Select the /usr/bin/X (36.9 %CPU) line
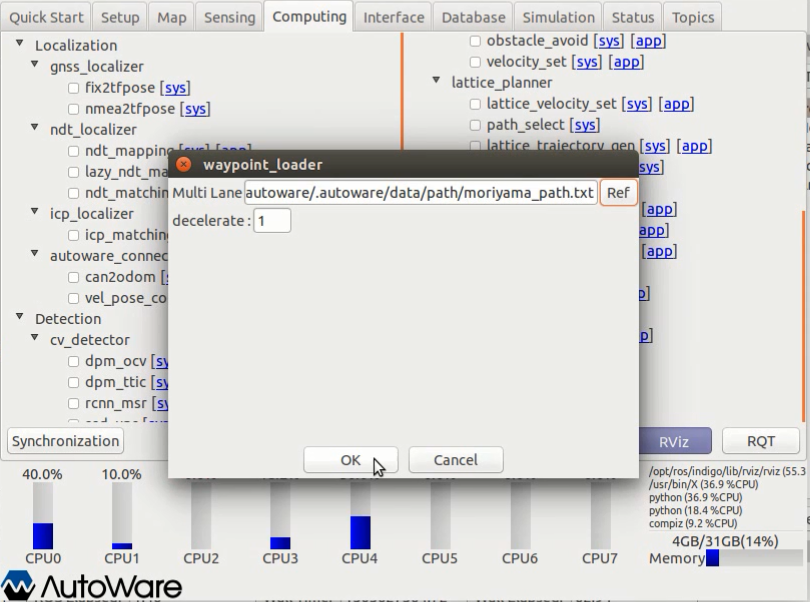The image size is (810, 602). tap(704, 484)
